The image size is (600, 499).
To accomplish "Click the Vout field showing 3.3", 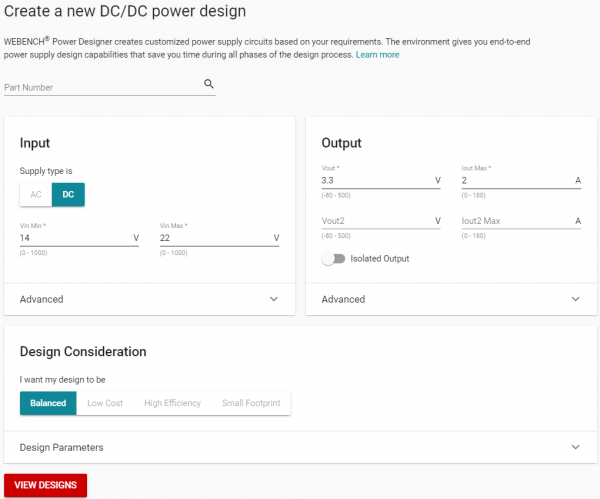I will (x=375, y=181).
